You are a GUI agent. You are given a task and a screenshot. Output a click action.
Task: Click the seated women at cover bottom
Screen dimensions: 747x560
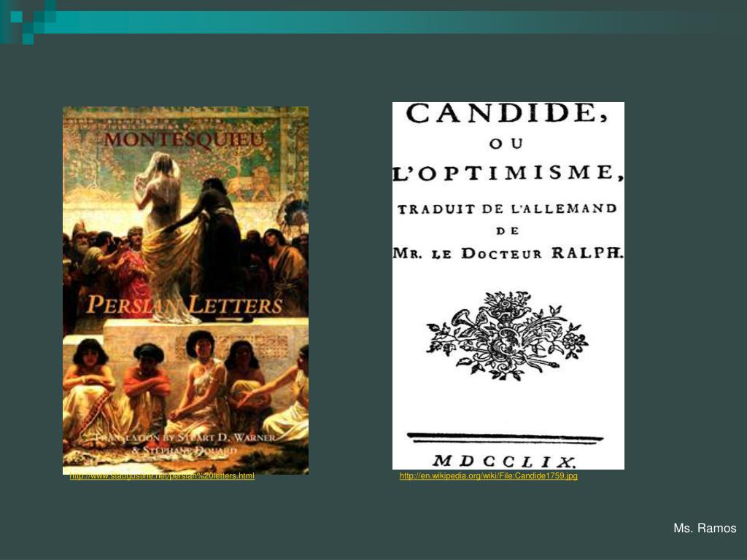pos(186,386)
